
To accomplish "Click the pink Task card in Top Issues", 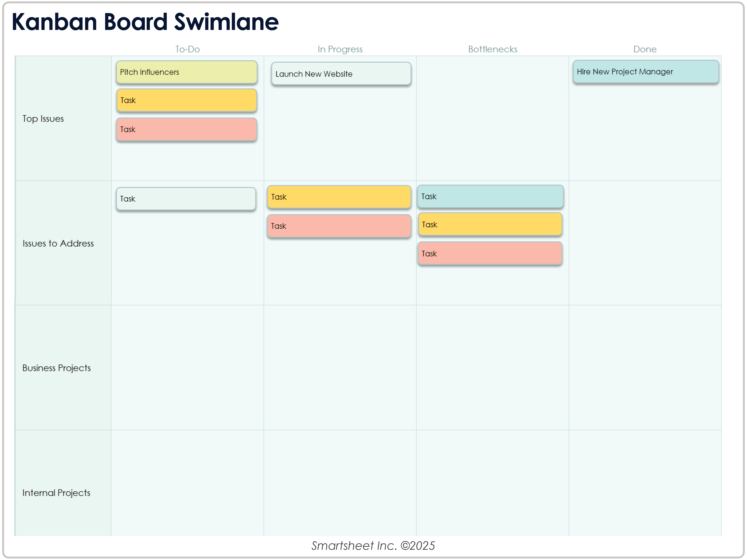I will 186,129.
